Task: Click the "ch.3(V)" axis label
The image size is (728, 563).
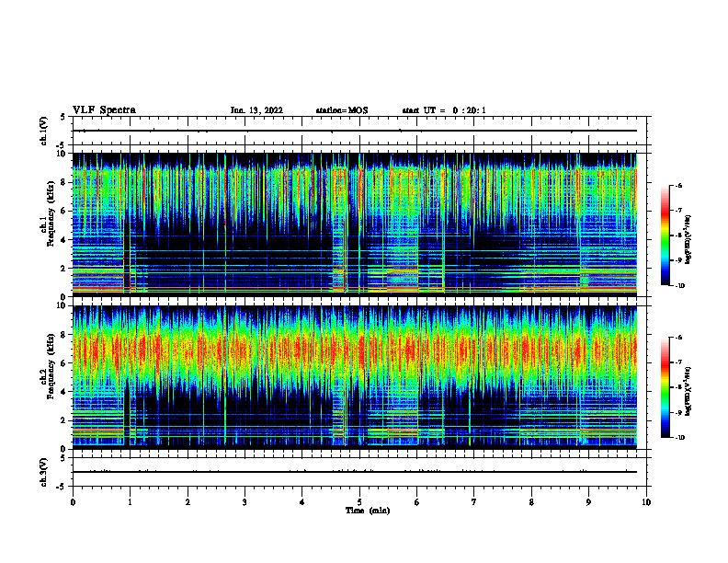Action: [x=44, y=472]
